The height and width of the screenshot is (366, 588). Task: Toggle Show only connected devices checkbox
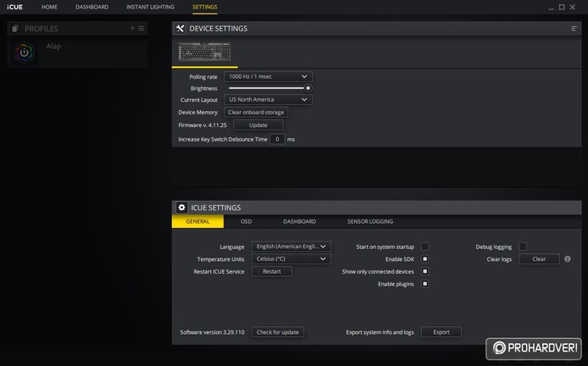coord(424,271)
